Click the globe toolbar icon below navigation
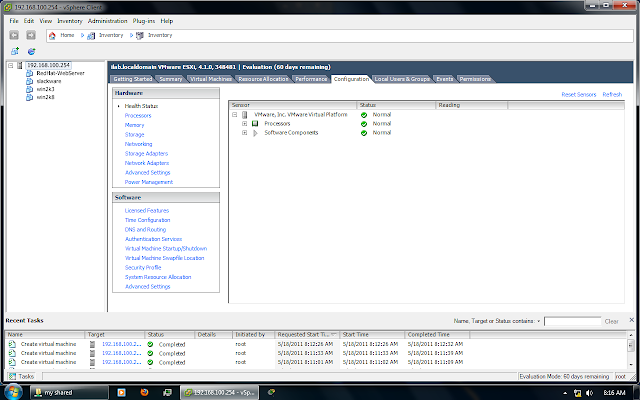The height and width of the screenshot is (400, 640). point(31,51)
